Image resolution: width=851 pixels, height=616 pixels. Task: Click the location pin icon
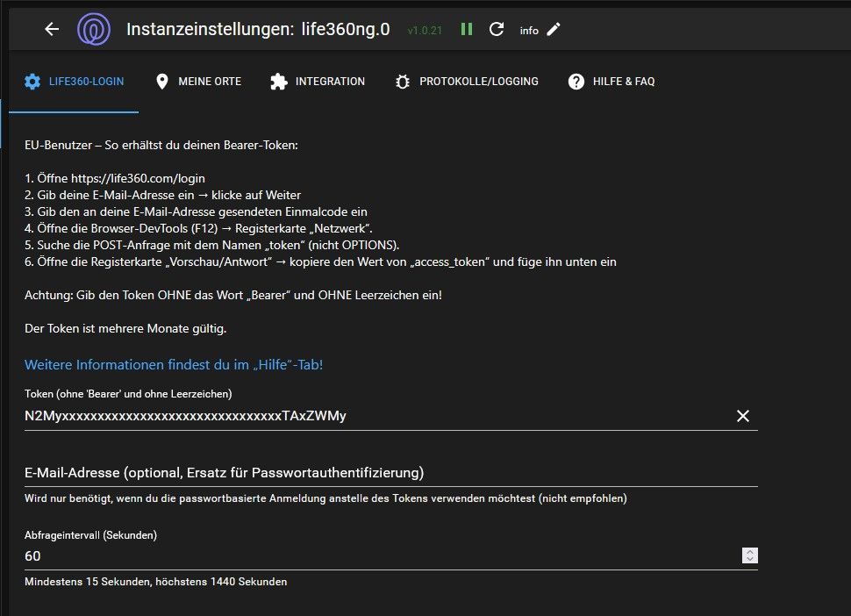click(x=161, y=82)
